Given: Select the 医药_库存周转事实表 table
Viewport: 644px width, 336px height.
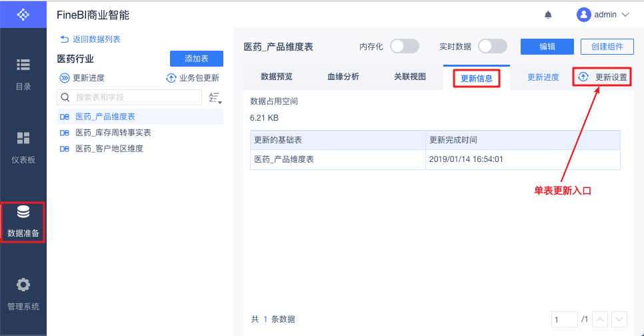Looking at the screenshot, I should pos(113,133).
